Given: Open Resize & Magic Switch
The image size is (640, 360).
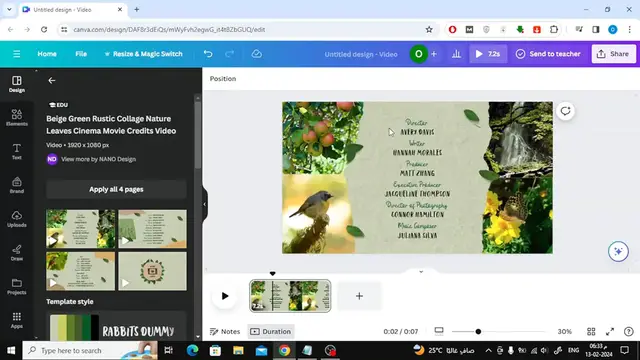Looking at the screenshot, I should coord(143,54).
